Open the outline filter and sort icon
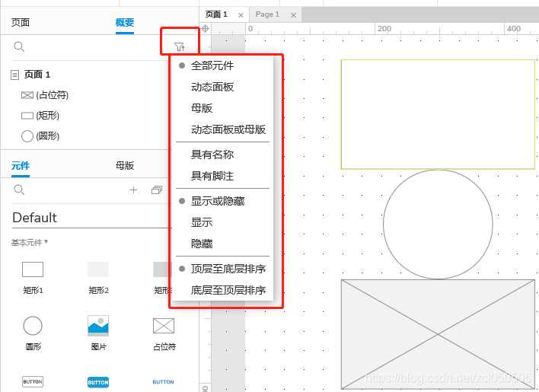The width and height of the screenshot is (539, 392). (x=180, y=46)
